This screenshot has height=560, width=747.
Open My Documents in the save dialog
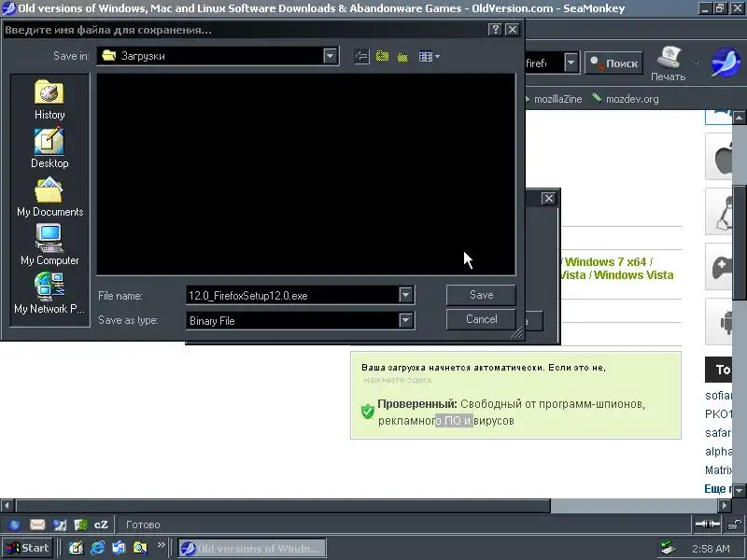(x=49, y=197)
